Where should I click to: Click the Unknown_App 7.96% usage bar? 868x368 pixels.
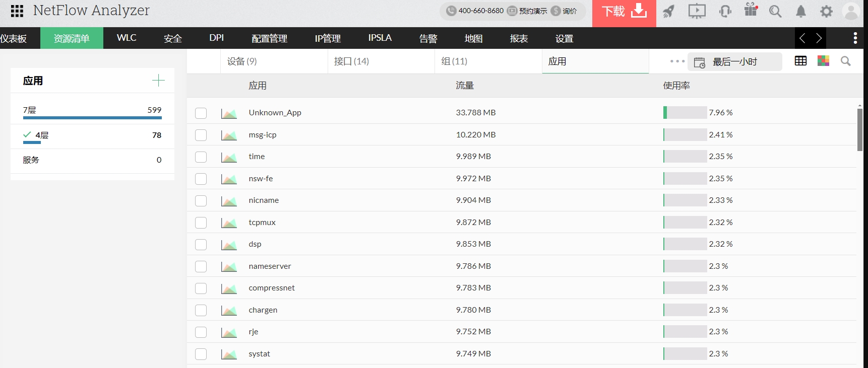point(685,113)
